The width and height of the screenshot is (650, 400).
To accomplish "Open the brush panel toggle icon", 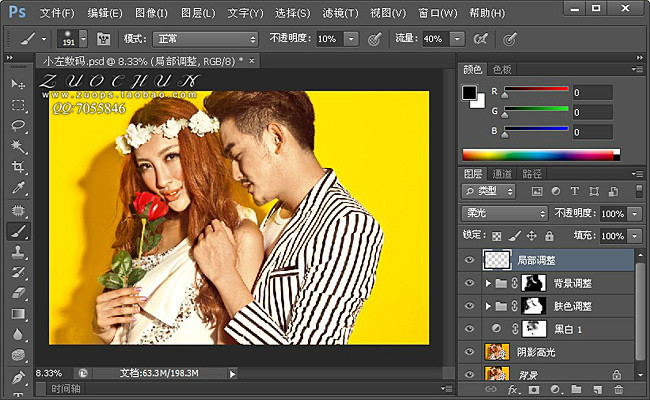I will tap(103, 39).
